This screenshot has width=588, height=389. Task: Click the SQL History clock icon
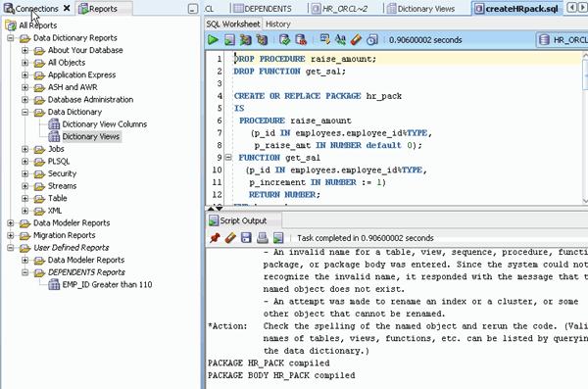(x=372, y=39)
